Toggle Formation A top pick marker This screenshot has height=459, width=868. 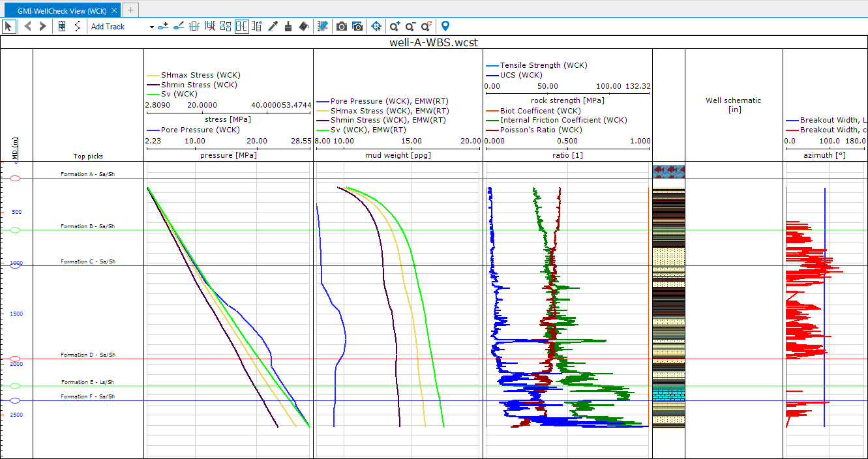pyautogui.click(x=16, y=178)
